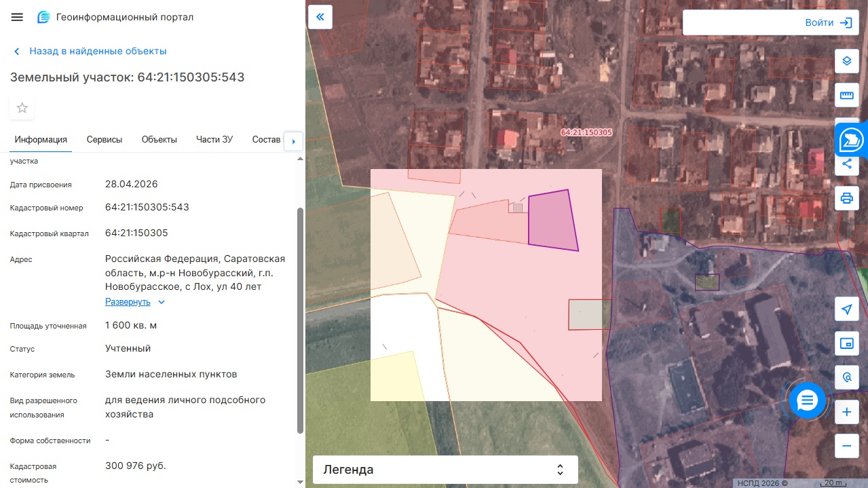The height and width of the screenshot is (488, 868).
Task: Expand the Легенда panel
Action: (x=445, y=470)
